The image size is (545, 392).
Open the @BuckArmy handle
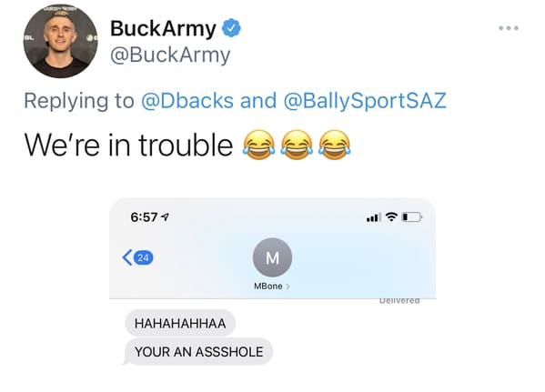[x=170, y=55]
